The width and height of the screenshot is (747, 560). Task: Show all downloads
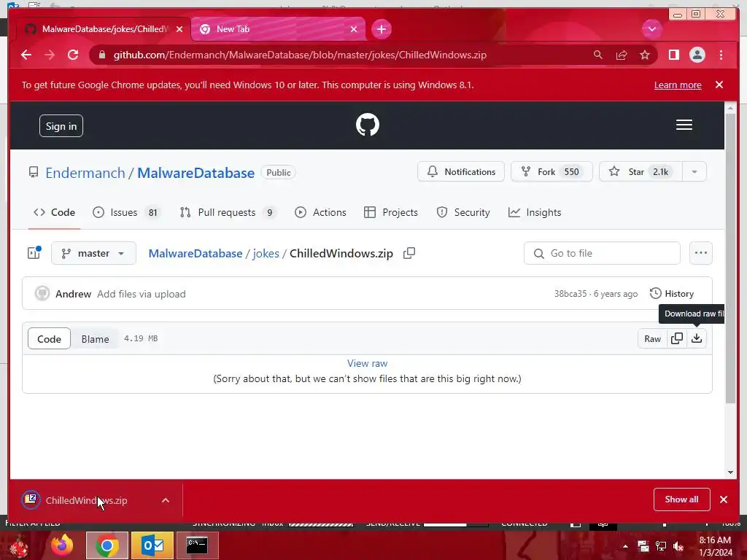[x=682, y=499]
